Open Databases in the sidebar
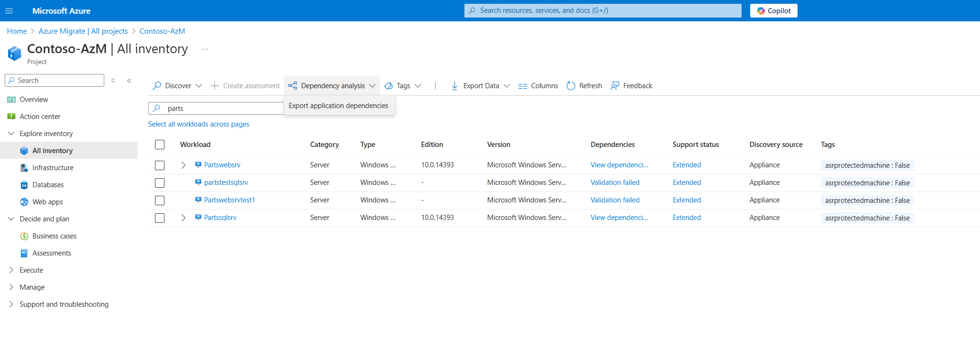 click(x=48, y=185)
